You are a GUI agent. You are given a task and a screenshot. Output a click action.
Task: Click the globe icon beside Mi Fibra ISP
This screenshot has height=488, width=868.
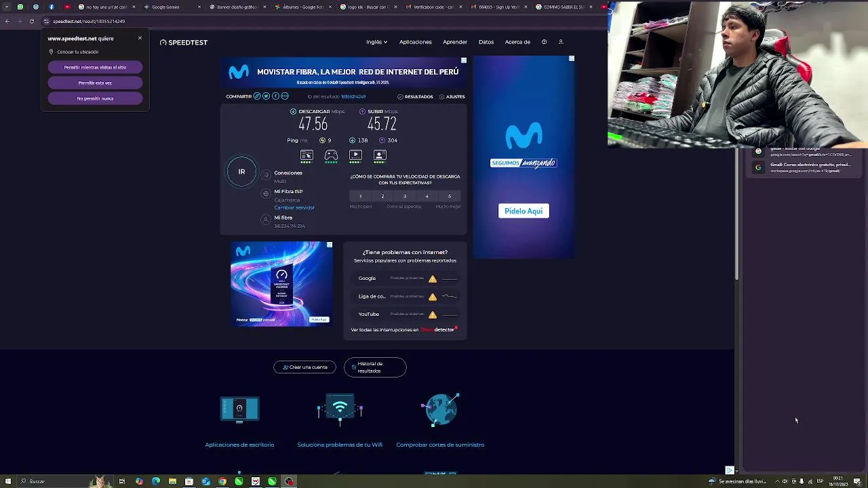click(266, 194)
